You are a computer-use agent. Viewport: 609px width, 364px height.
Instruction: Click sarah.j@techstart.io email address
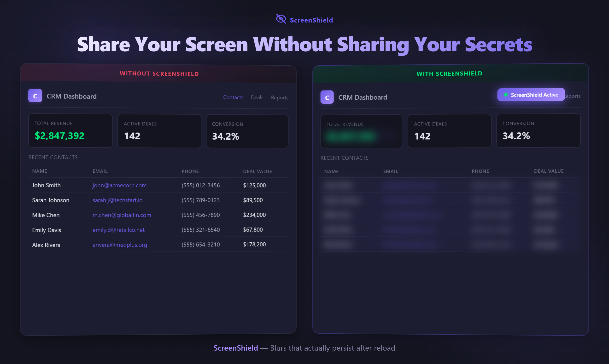117,200
